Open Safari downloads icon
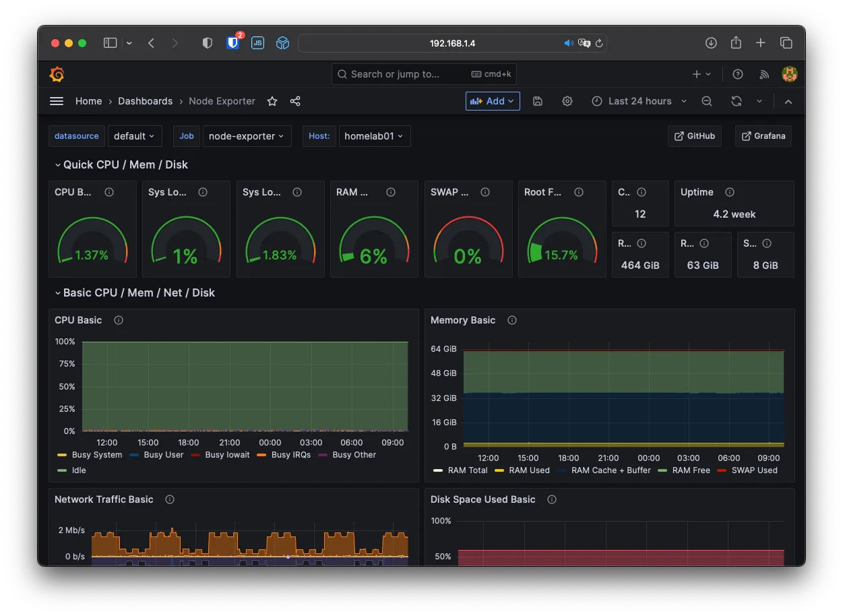The image size is (843, 616). [711, 43]
